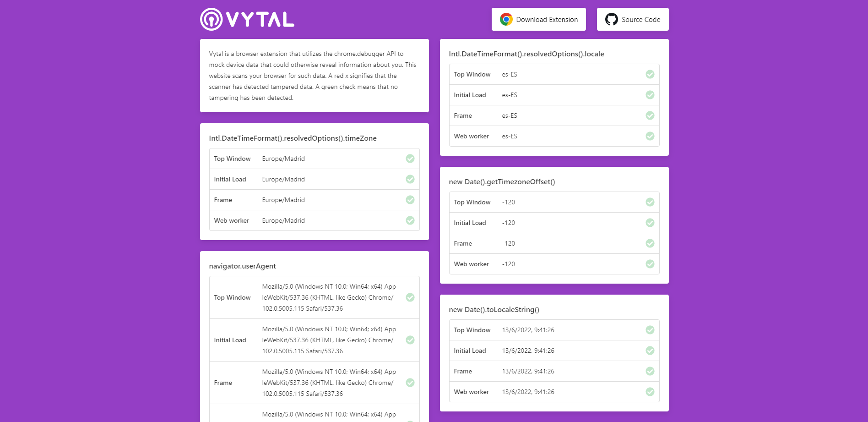Click check icon for locale Web worker
Viewport: 868px width, 422px height.
click(x=650, y=136)
